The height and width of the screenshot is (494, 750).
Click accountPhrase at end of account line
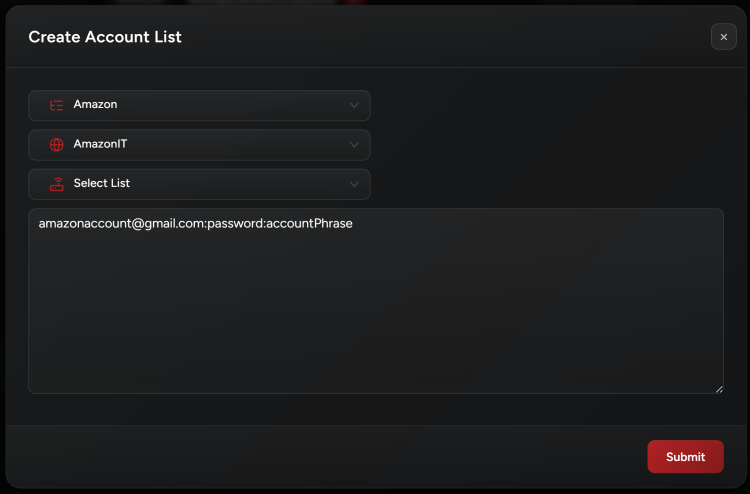pos(310,224)
